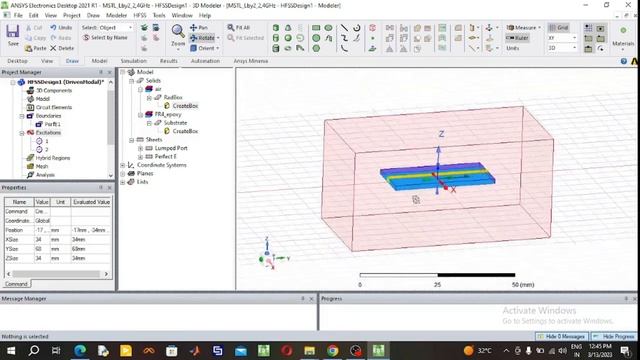640x360 pixels.
Task: Click the Hide Progress button
Action: (614, 336)
